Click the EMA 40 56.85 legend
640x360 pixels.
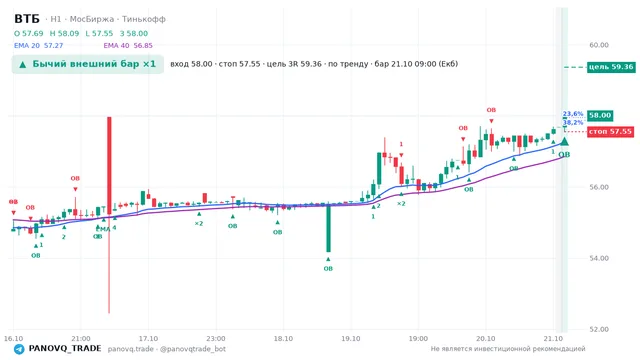[128, 46]
